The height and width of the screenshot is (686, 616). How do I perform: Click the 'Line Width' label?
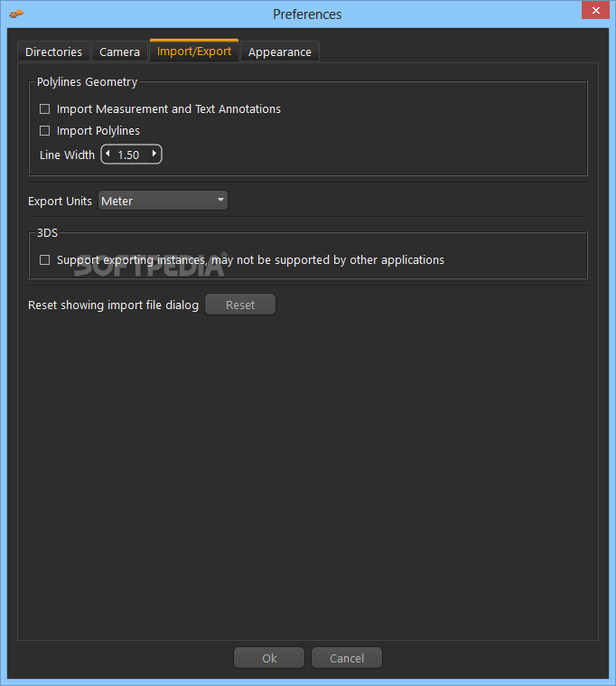click(x=67, y=155)
